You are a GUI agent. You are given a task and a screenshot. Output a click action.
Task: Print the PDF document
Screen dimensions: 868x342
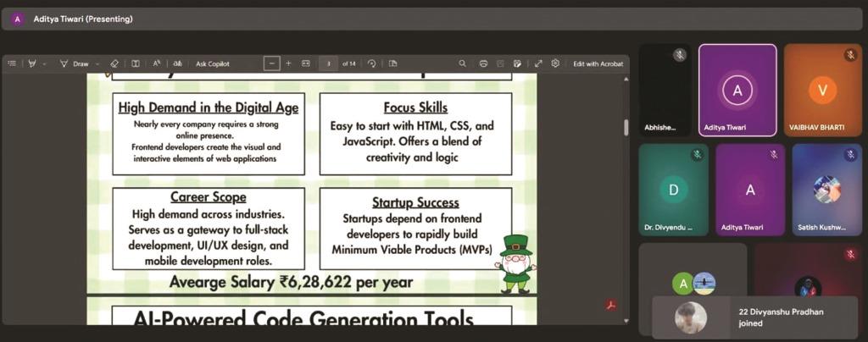click(483, 63)
